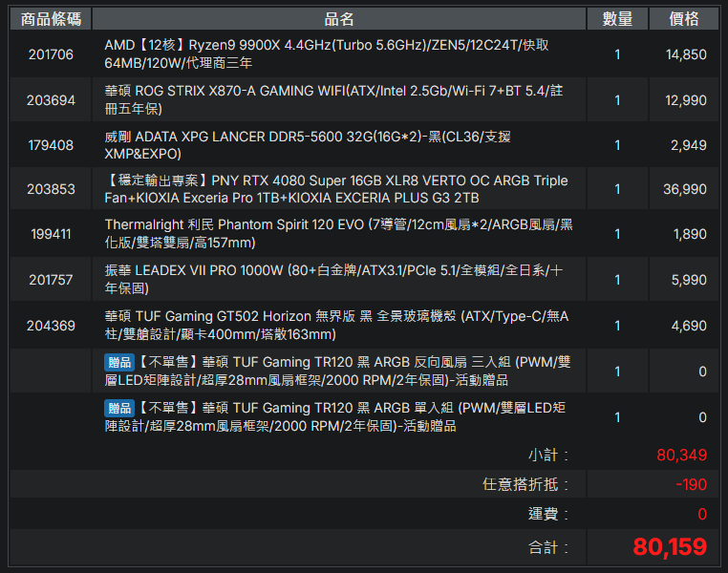Viewport: 728px width, 573px height.
Task: Click the 0 price of TR120 單入組 gift
Action: 702,417
